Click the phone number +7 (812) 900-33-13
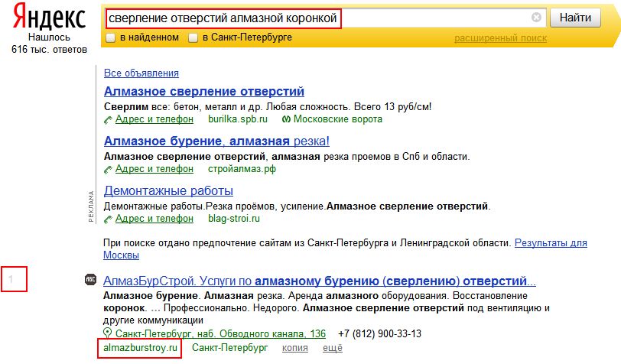The width and height of the screenshot is (621, 364). [x=380, y=334]
